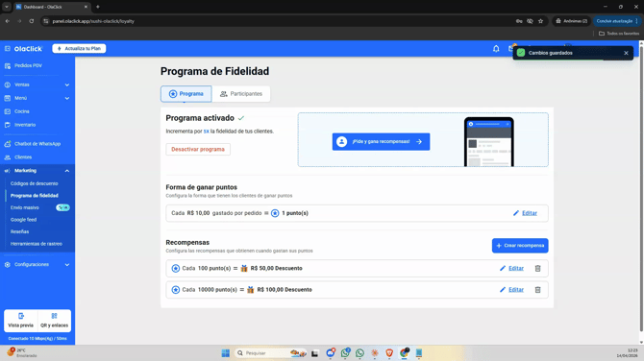This screenshot has width=644, height=361.
Task: Open Chatbot de WhatsApp in sidebar
Action: 37,144
